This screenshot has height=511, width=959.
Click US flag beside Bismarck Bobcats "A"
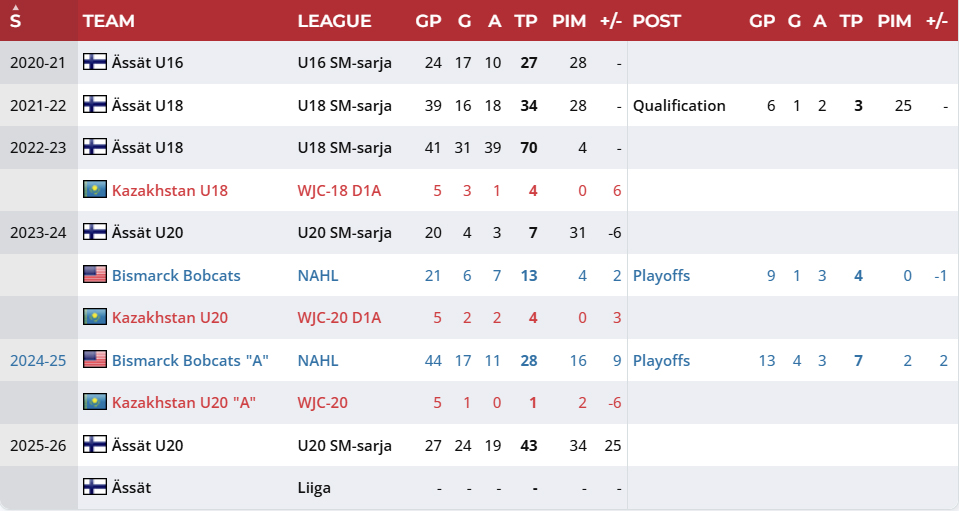coord(95,360)
